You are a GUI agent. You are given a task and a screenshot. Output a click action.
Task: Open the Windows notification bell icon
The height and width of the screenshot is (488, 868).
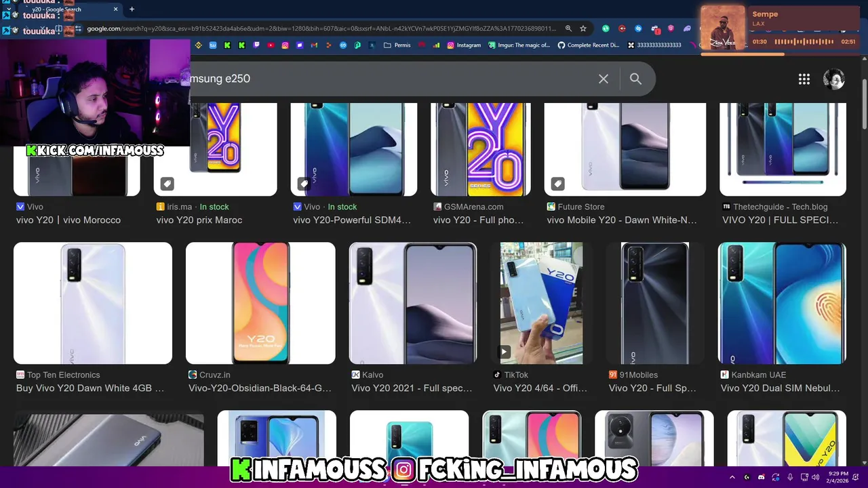[856, 477]
